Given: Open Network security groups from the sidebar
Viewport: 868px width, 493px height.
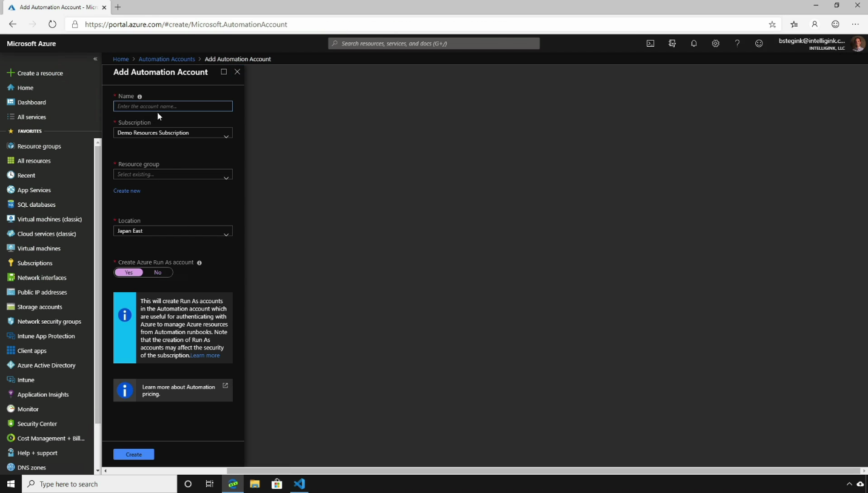Looking at the screenshot, I should [49, 321].
